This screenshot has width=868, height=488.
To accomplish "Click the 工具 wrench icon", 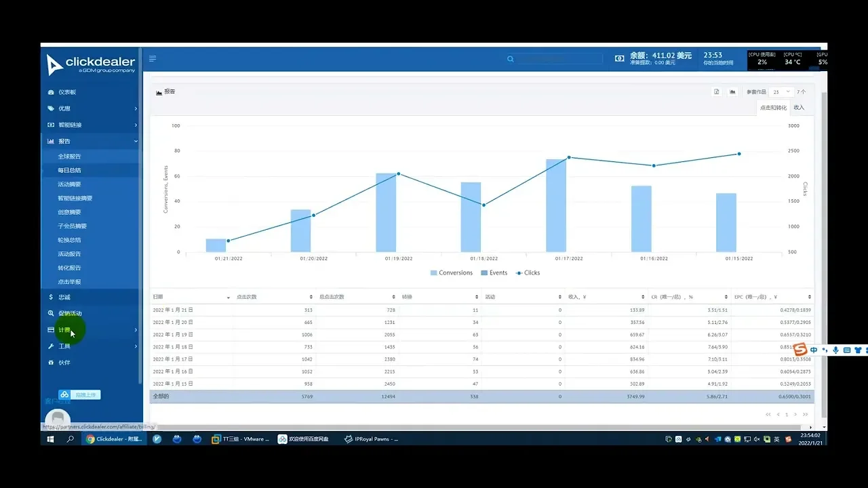I will click(x=51, y=346).
